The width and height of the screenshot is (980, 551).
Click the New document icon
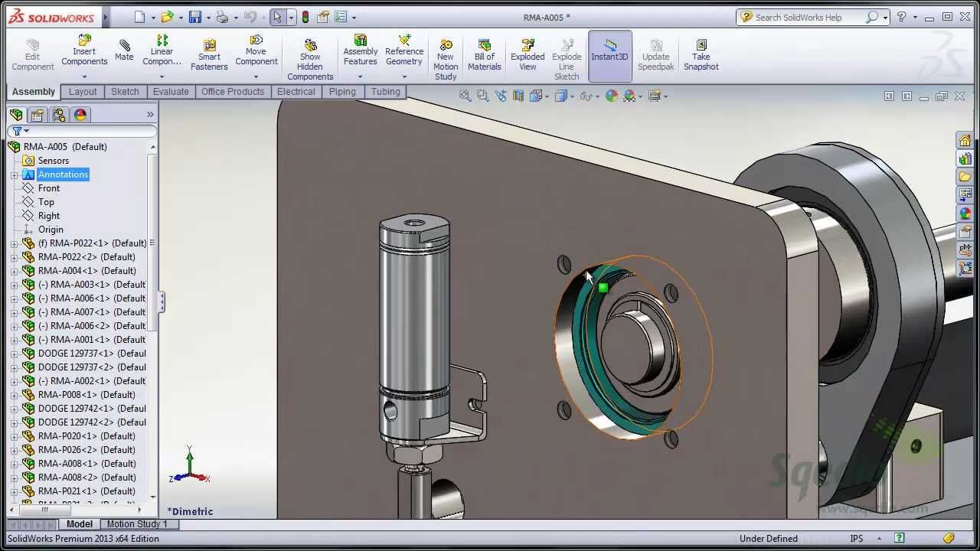point(139,17)
